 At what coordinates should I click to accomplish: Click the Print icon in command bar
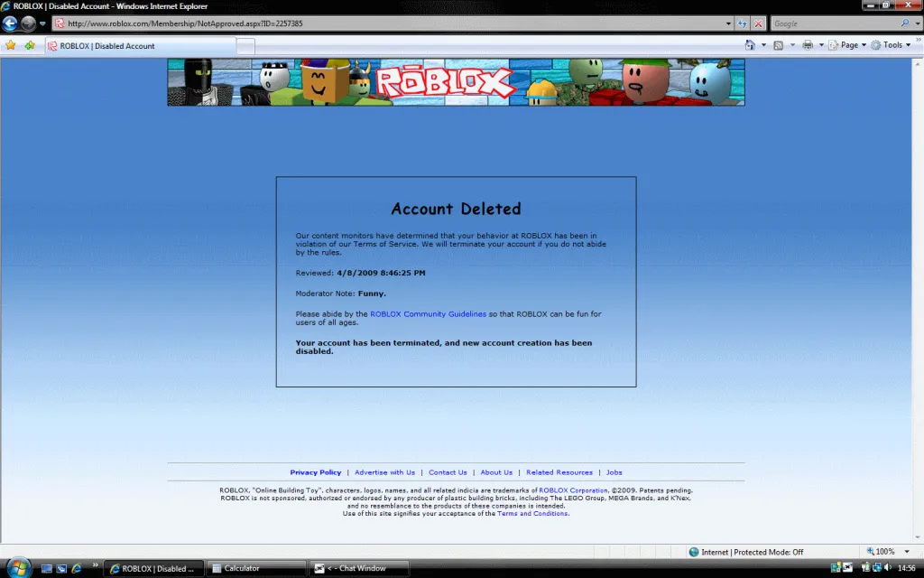[808, 45]
